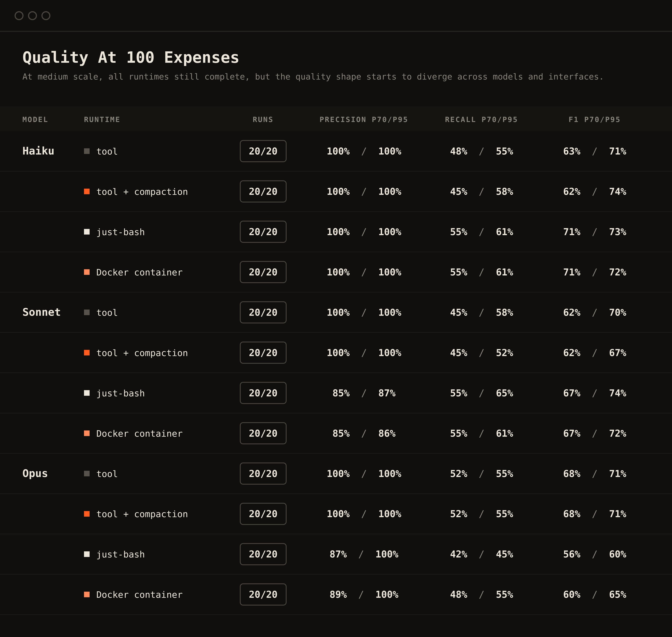Click 20/20 badge in Opus Docker container row
The image size is (672, 637).
263,594
